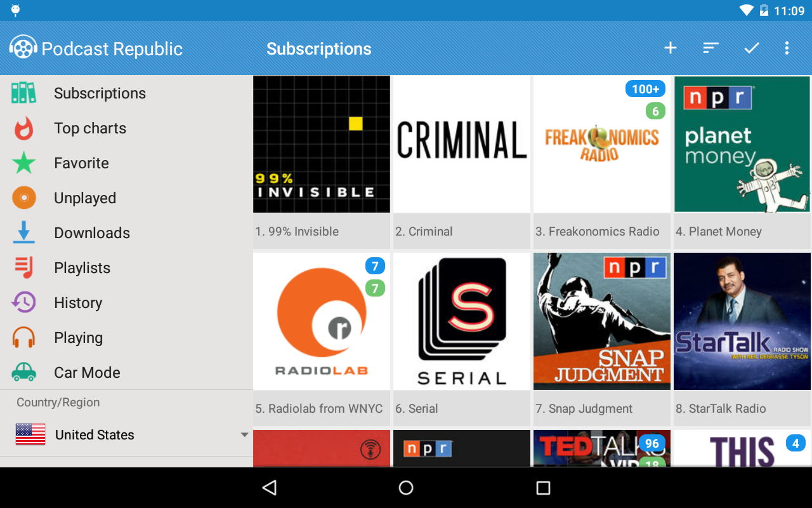Tap the battery status icon

[x=764, y=10]
